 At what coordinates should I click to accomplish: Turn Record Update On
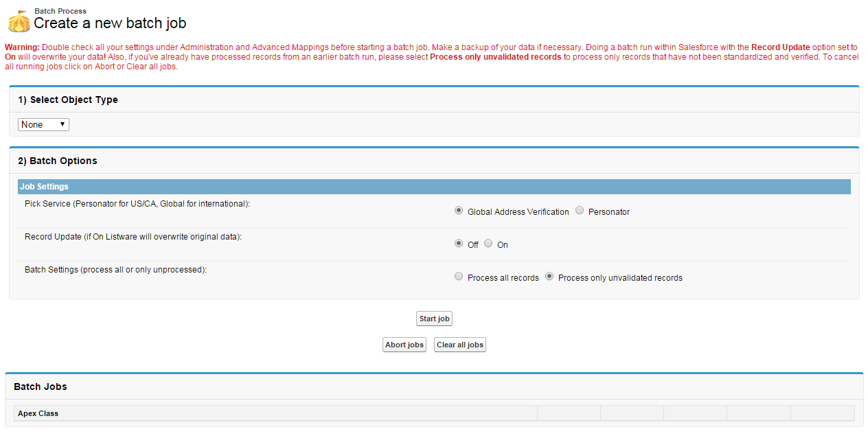[488, 244]
